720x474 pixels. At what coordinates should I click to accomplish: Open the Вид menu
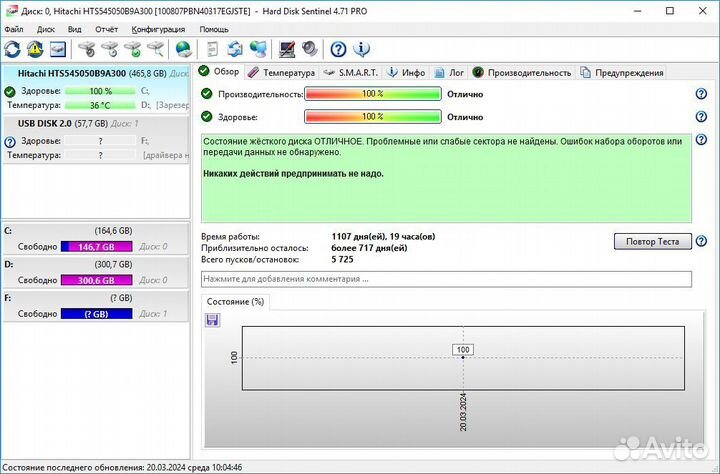74,29
